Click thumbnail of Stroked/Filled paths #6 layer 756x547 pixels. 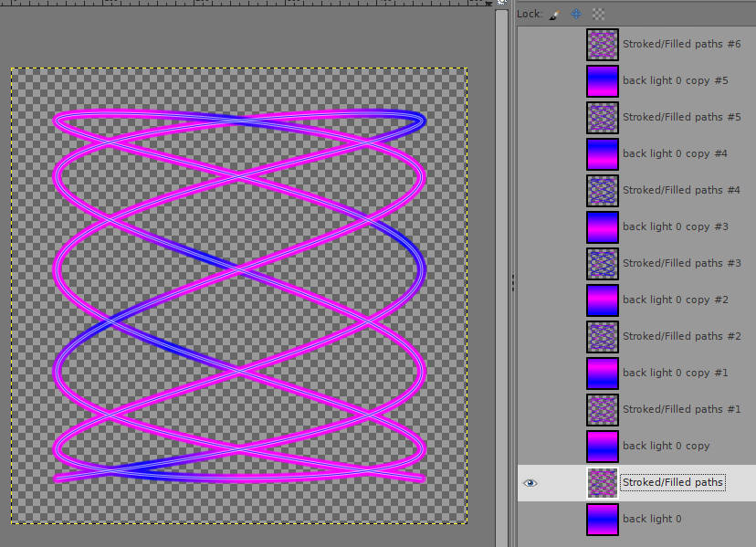[x=603, y=45]
